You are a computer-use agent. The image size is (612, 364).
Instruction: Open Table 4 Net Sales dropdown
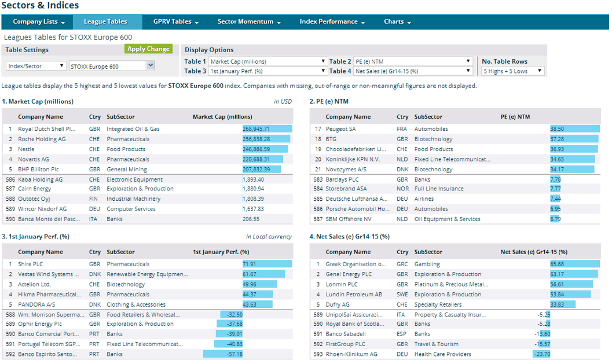point(413,71)
